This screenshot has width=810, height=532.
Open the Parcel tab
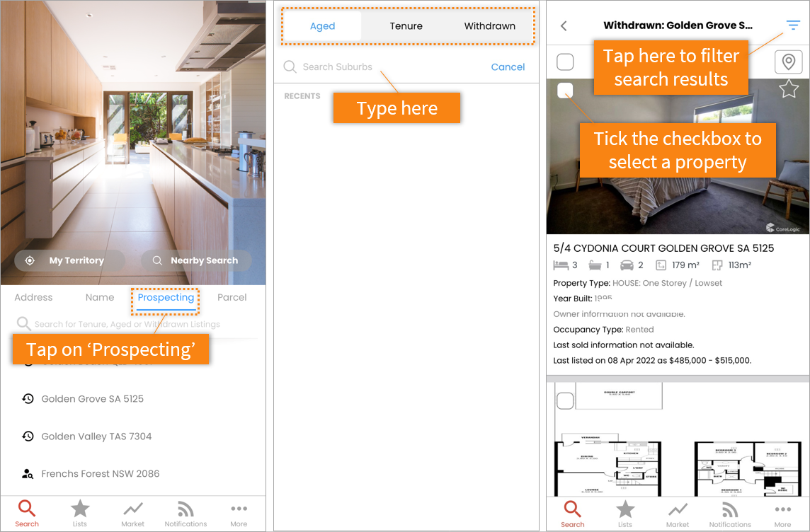click(232, 297)
